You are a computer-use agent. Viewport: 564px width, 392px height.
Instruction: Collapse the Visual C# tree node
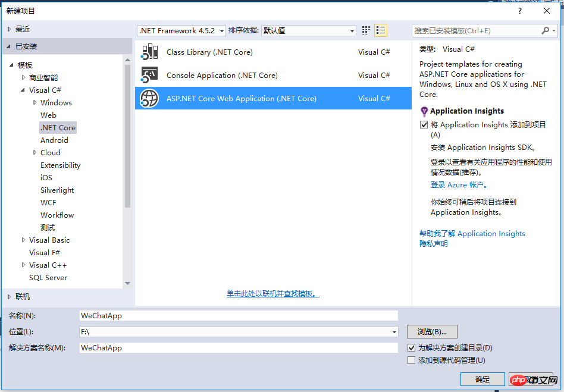[x=23, y=90]
